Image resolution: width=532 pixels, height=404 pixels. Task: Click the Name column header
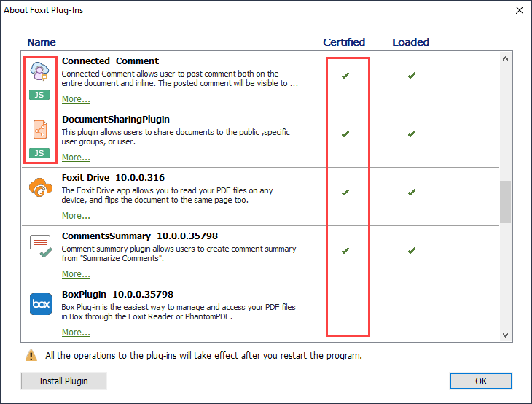tap(42, 42)
